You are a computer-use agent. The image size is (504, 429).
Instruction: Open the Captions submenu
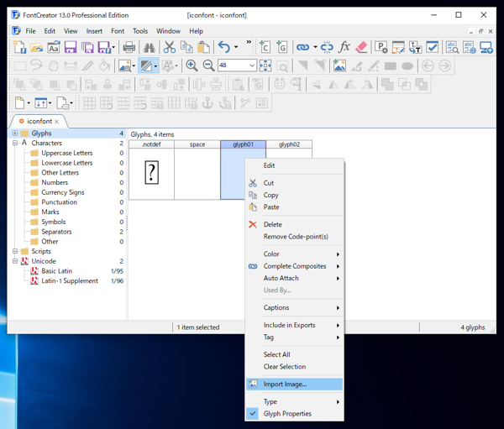(x=295, y=307)
